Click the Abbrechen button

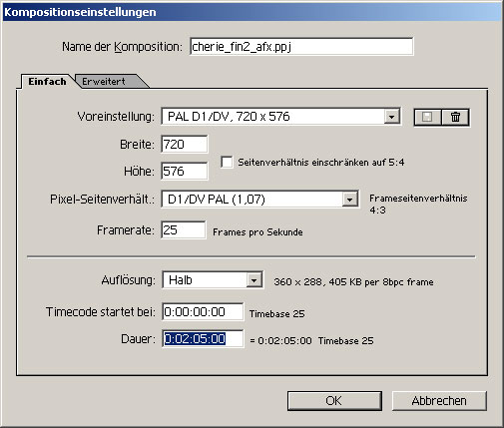439,401
